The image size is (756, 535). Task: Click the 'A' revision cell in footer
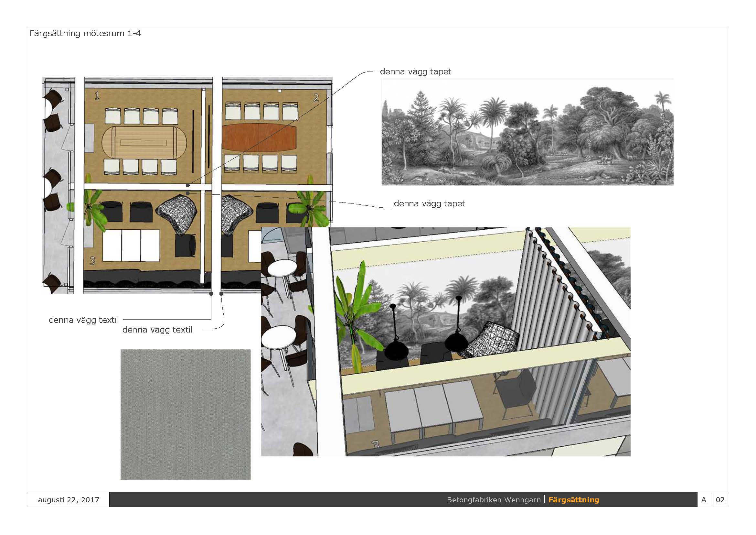pos(704,500)
